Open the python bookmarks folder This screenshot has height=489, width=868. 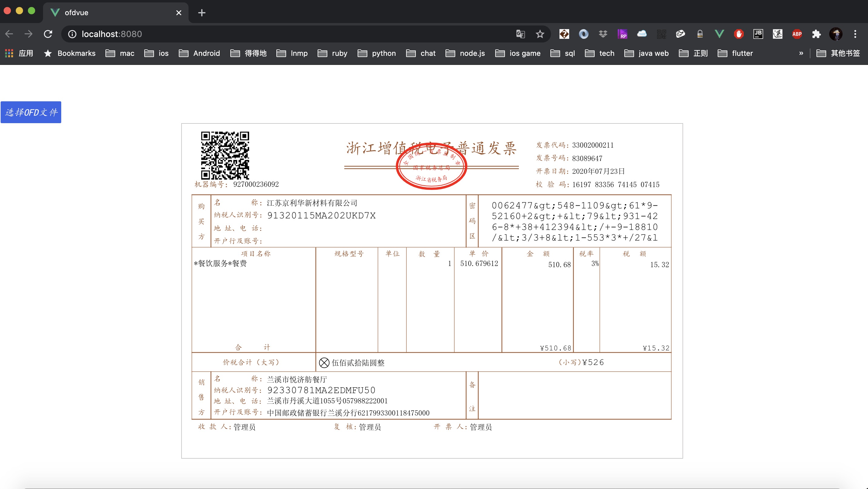tap(377, 53)
